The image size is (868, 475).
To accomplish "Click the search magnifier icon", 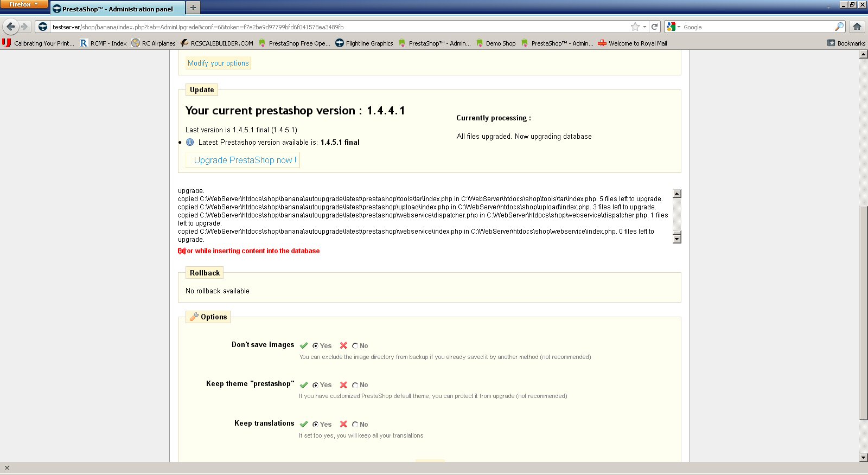I will click(839, 27).
